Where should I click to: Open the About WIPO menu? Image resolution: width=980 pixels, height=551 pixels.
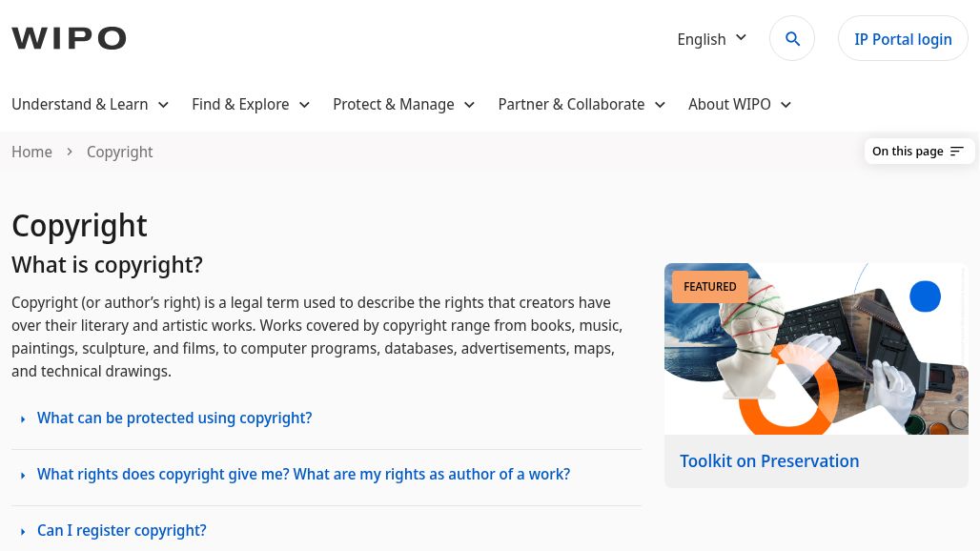[739, 105]
